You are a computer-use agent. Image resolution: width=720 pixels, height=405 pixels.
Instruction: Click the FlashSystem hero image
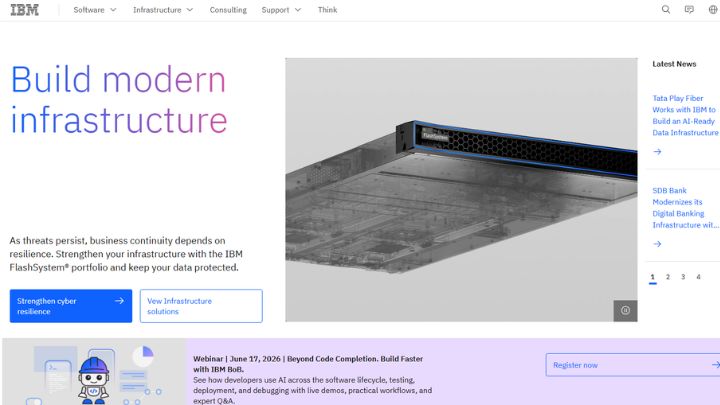pyautogui.click(x=461, y=190)
